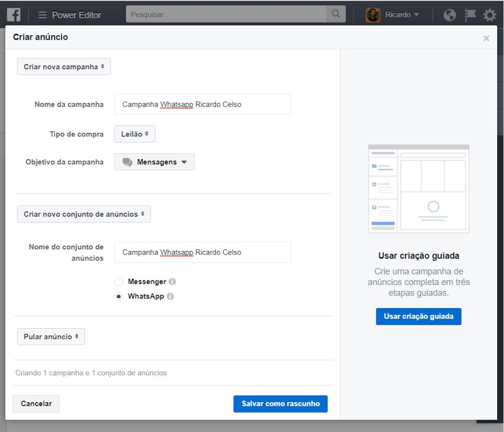Viewport: 504px width, 432px height.
Task: Click the Messenger info icon
Action: pyautogui.click(x=172, y=282)
